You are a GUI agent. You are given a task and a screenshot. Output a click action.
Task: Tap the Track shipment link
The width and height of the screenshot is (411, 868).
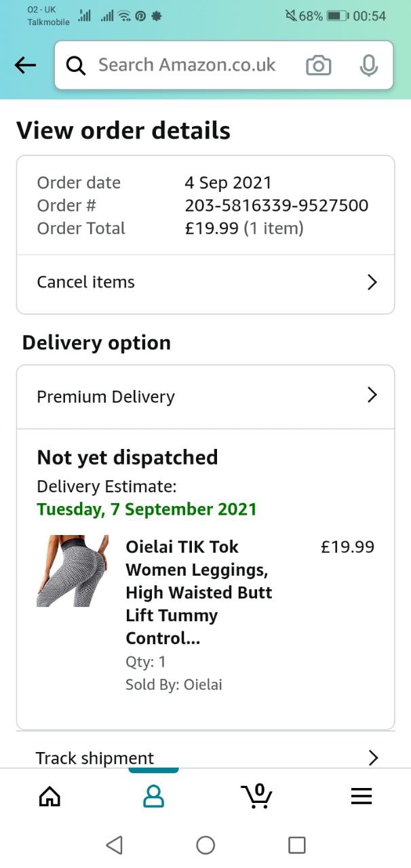click(95, 757)
